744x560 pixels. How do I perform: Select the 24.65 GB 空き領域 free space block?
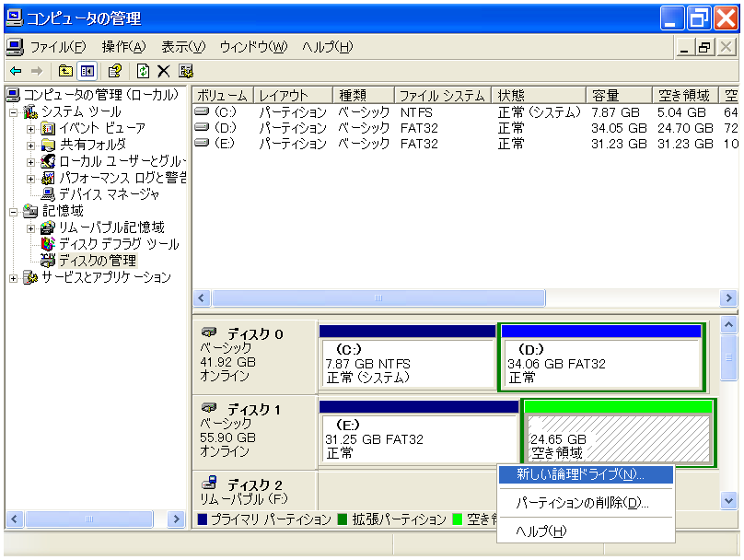[x=619, y=432]
